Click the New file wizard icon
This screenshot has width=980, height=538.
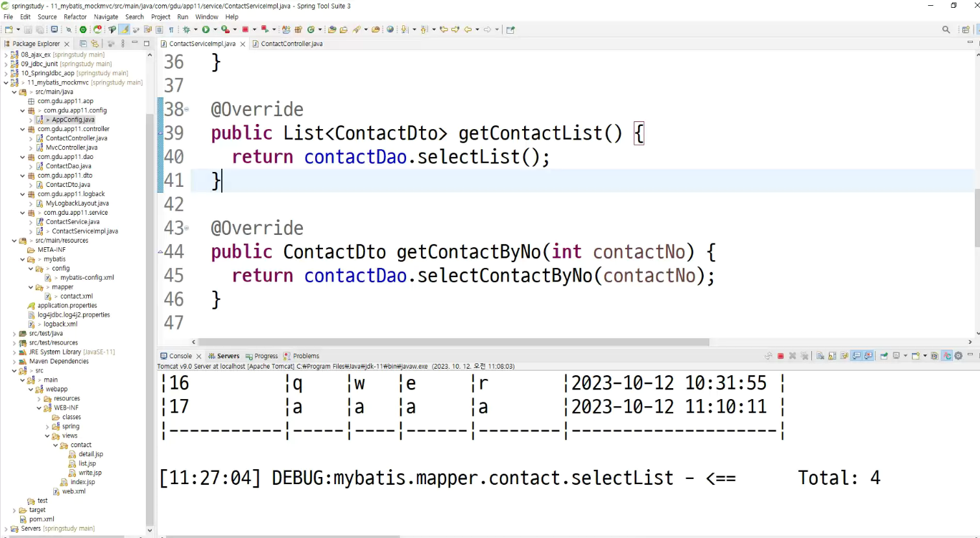[x=8, y=29]
